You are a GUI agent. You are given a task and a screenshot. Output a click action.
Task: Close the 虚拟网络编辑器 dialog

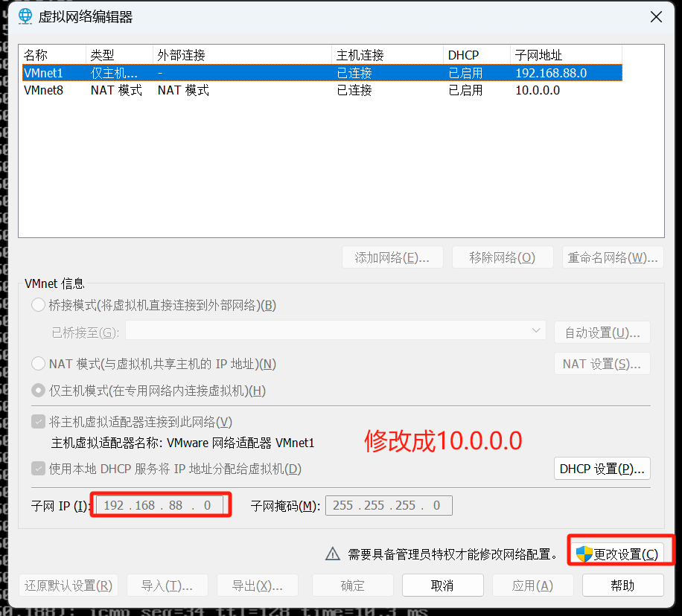click(x=656, y=17)
